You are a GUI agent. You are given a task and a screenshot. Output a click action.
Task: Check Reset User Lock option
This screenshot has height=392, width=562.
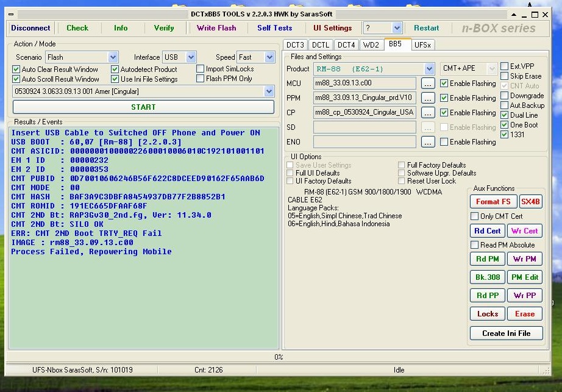pos(402,181)
